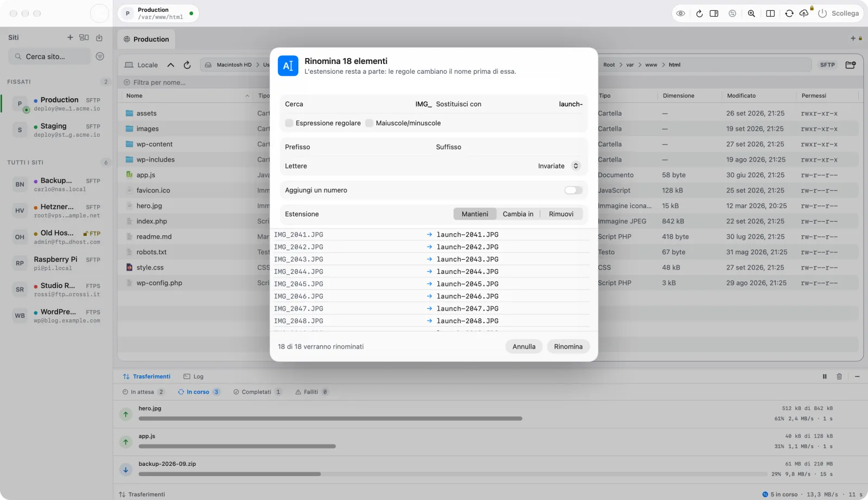Enable Espressione regolare checkbox

[x=289, y=123]
